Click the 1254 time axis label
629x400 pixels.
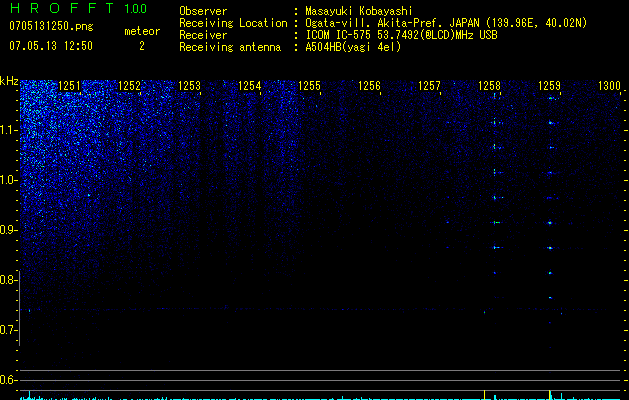250,86
